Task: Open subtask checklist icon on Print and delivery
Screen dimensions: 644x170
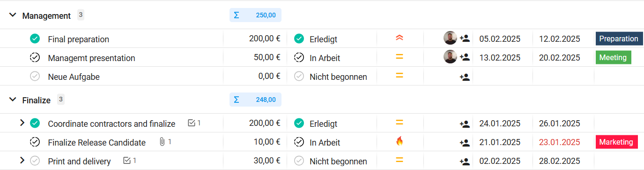Action: pyautogui.click(x=126, y=161)
